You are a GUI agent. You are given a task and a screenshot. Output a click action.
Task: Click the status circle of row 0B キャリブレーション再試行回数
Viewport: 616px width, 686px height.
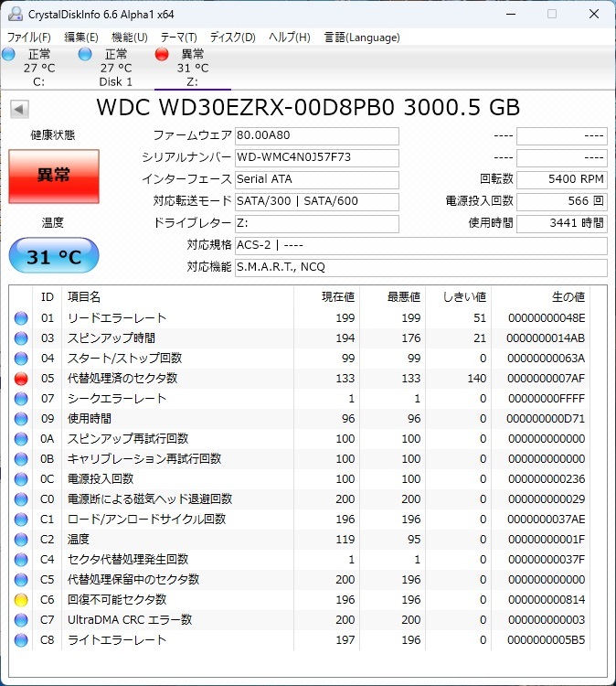(x=21, y=459)
